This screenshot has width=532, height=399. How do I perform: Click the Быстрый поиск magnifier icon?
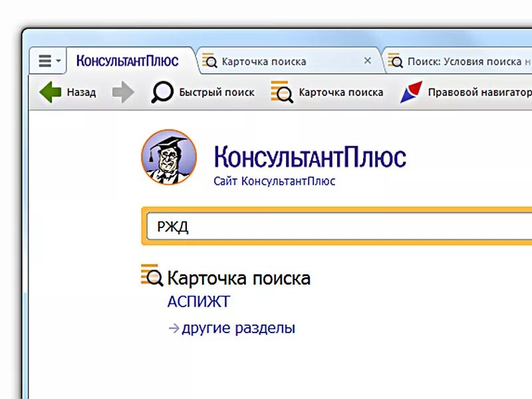[x=162, y=92]
